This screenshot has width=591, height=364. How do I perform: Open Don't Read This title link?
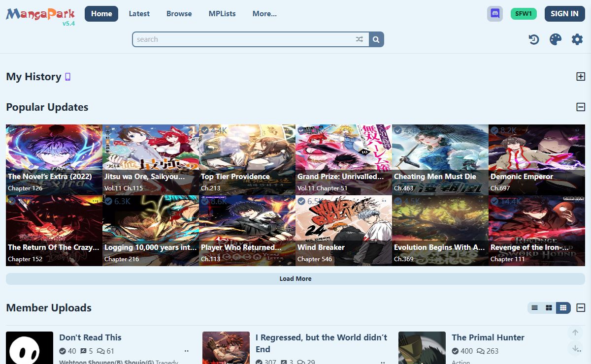[x=90, y=337]
